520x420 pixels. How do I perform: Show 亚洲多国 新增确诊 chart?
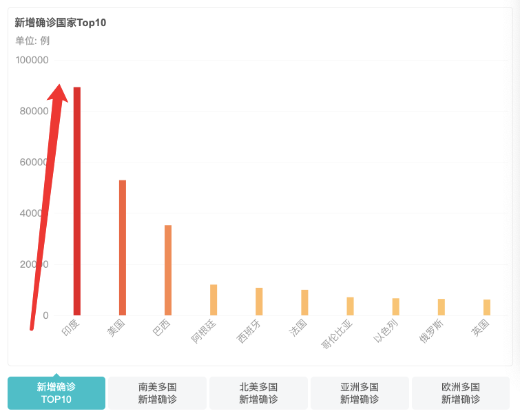(360, 393)
